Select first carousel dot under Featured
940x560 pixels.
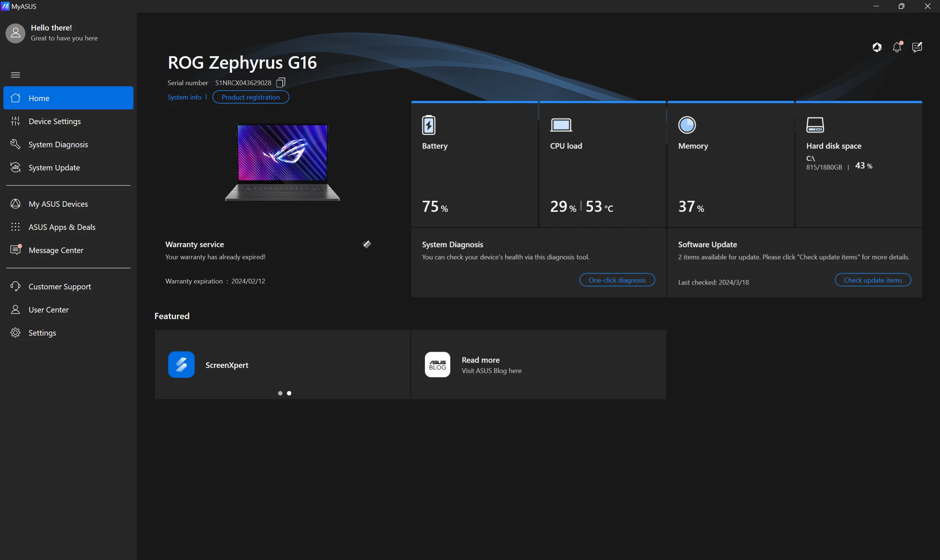(280, 393)
